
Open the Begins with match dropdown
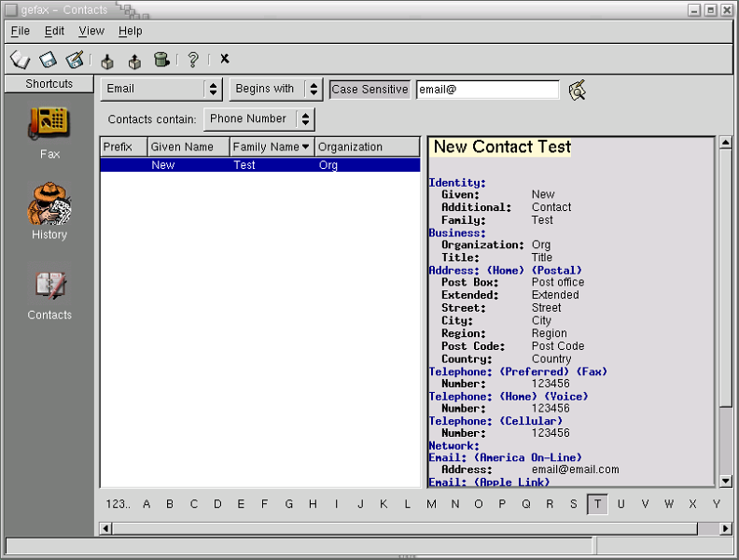pos(275,90)
